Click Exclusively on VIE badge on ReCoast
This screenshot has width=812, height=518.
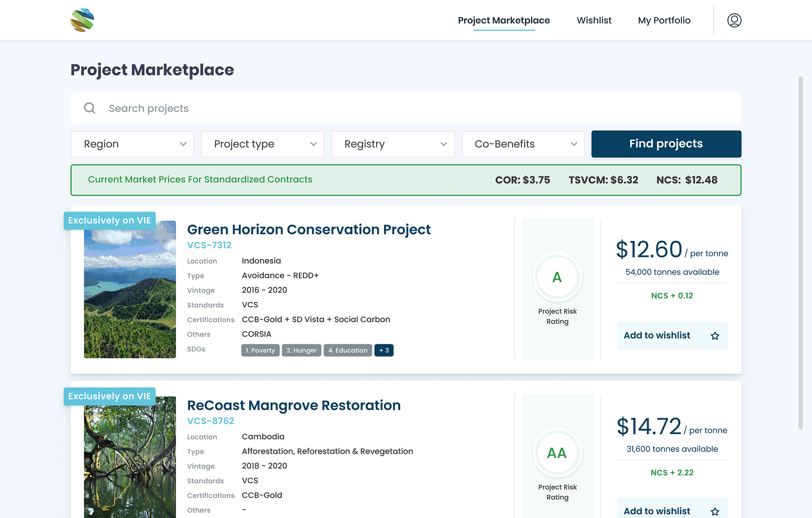coord(109,396)
